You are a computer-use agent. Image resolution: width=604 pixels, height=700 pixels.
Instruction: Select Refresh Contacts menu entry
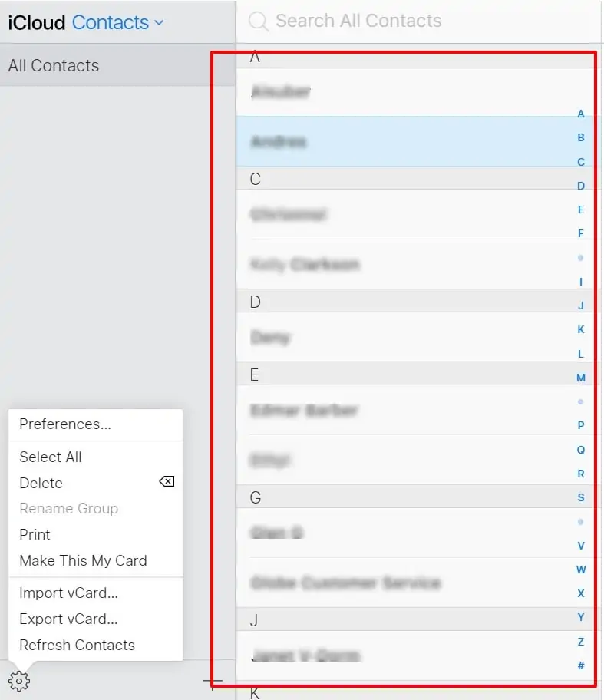77,645
